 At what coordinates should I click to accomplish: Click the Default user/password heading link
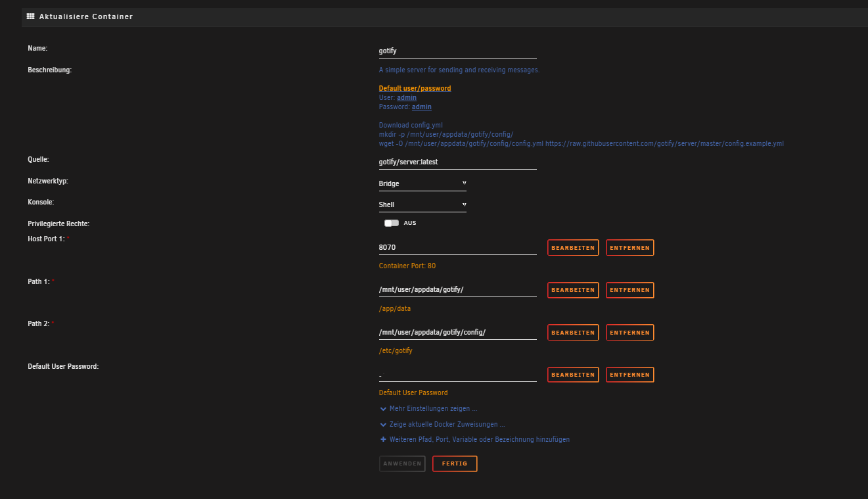(x=415, y=88)
